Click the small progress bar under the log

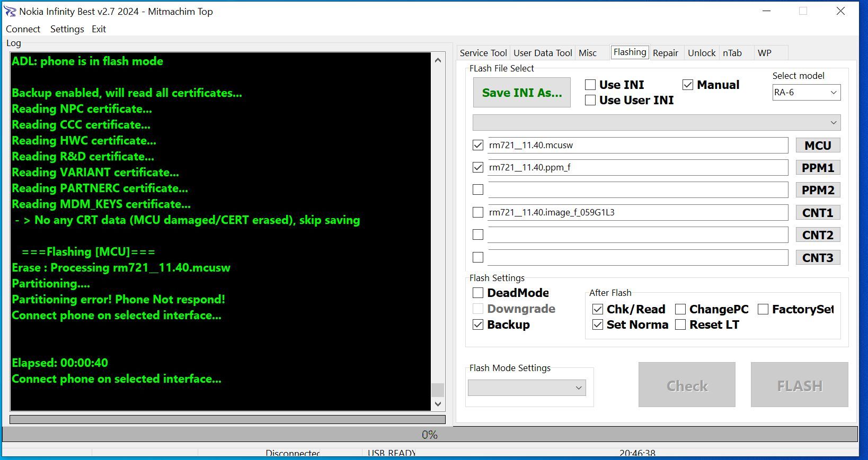click(227, 419)
